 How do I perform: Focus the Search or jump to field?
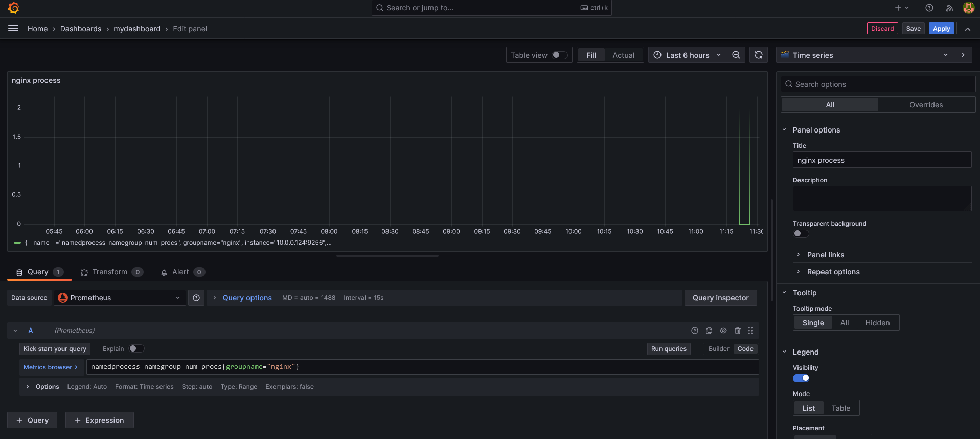(491, 8)
